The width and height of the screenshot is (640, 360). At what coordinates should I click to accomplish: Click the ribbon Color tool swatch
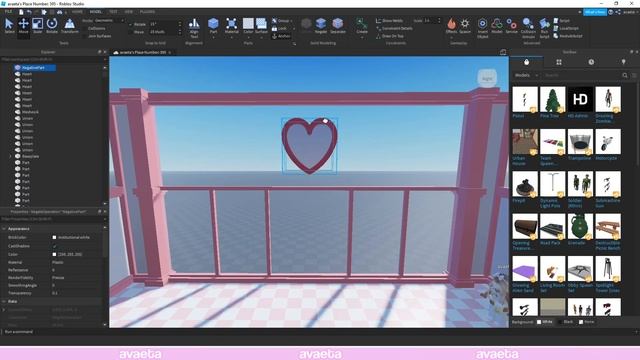248,24
